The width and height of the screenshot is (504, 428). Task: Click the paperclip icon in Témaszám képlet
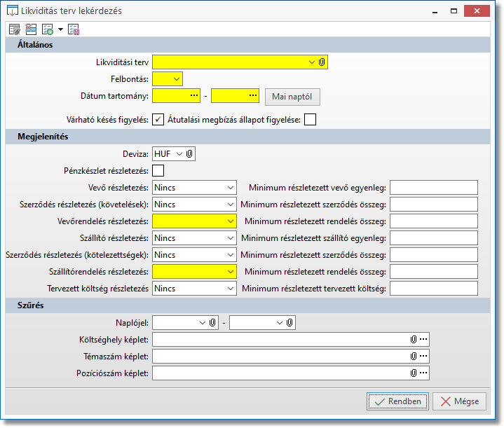(x=414, y=357)
